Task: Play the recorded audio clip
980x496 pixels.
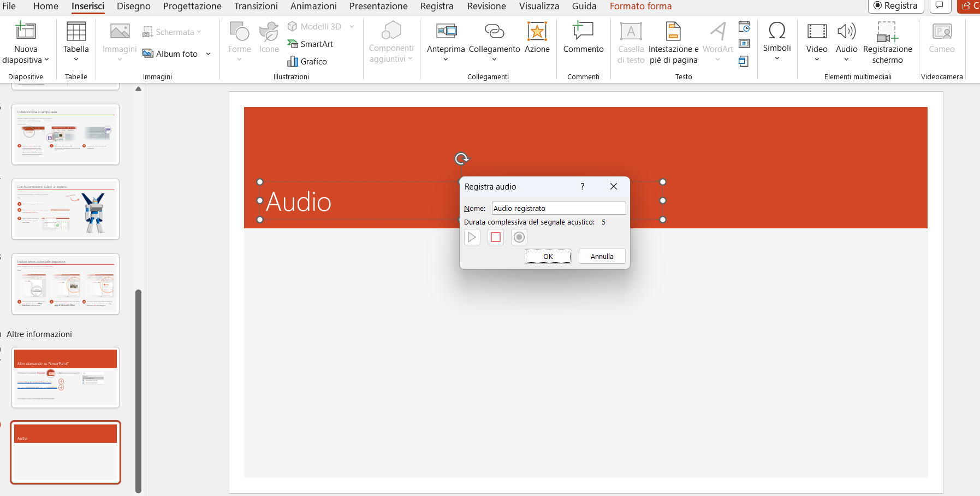Action: click(x=472, y=237)
